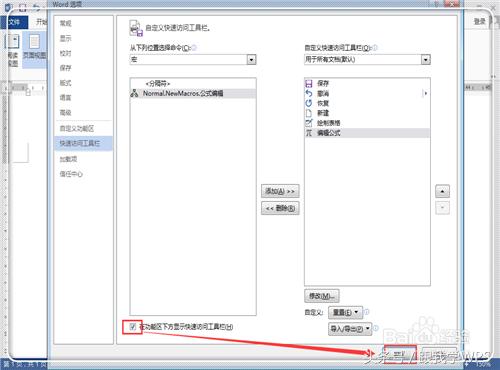This screenshot has width=500, height=370.
Task: Click the undo icon in Word title bar
Action: click(36, 7)
